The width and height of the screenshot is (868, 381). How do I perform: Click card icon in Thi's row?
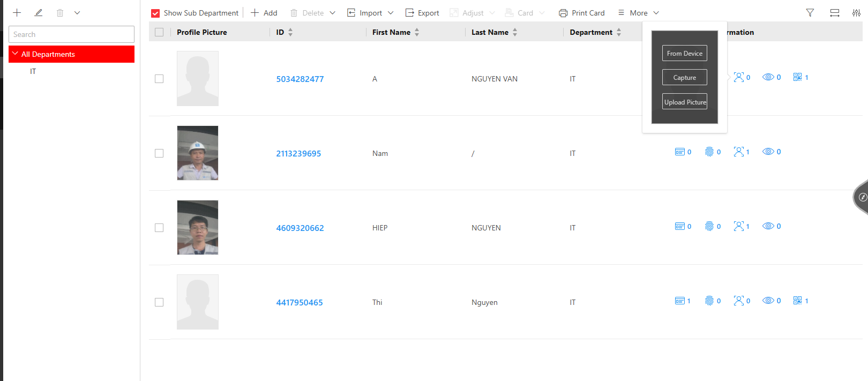click(x=680, y=301)
